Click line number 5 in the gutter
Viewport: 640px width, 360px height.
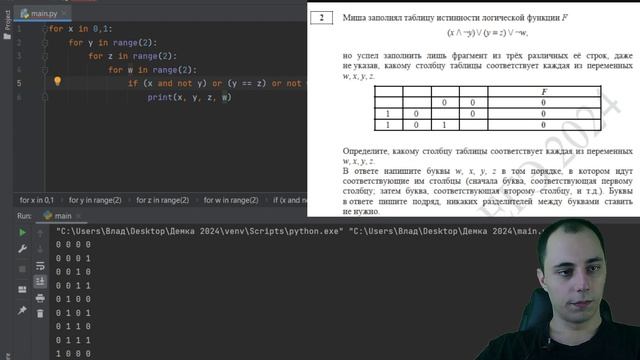click(x=19, y=83)
